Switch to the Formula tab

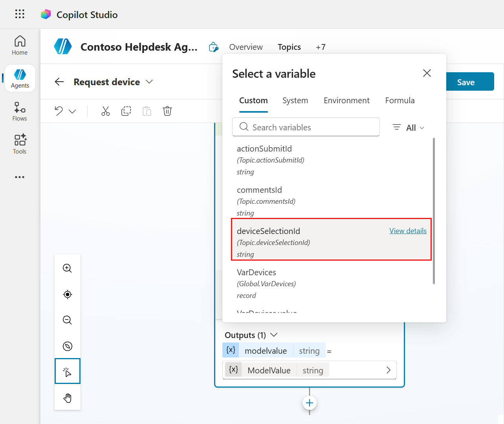400,101
